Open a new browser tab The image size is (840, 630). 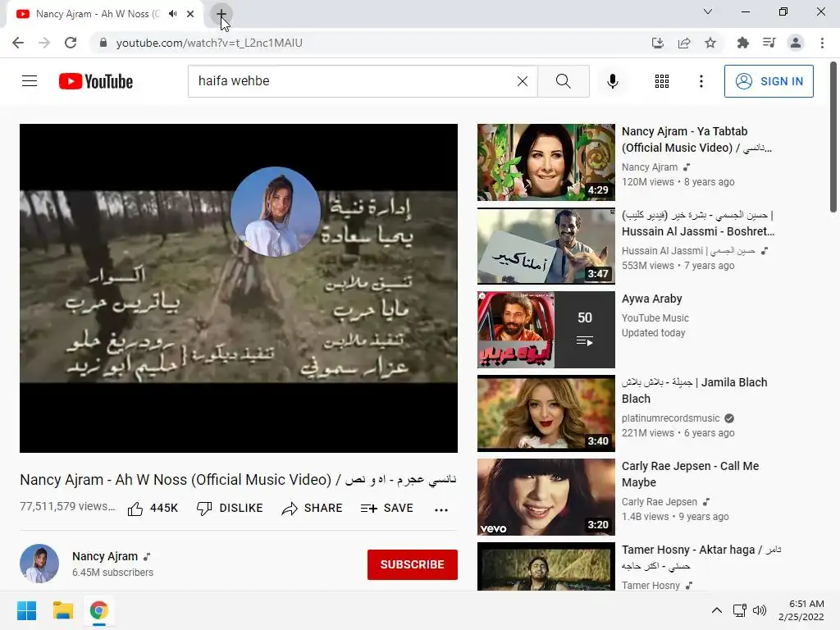(221, 14)
